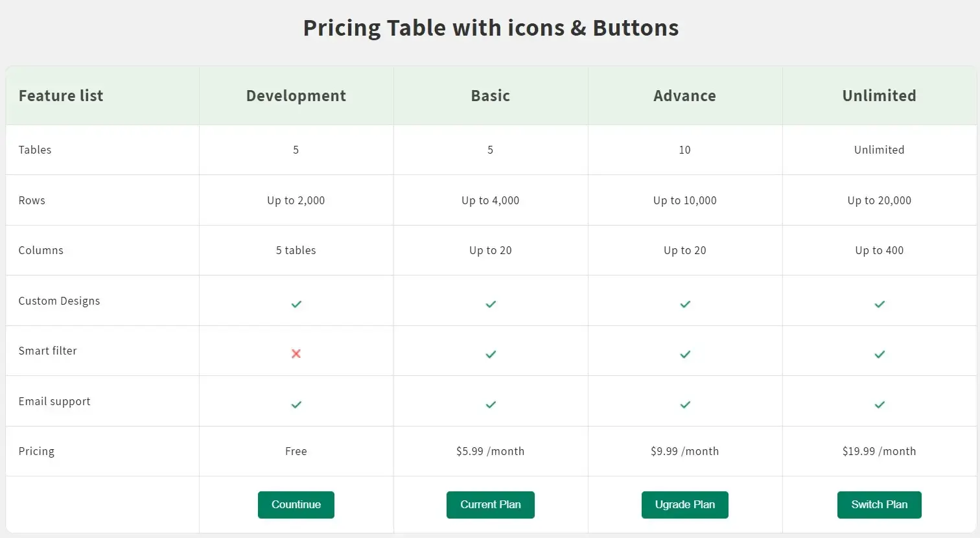The image size is (980, 538).
Task: Click the Switch Plan button
Action: tap(880, 505)
